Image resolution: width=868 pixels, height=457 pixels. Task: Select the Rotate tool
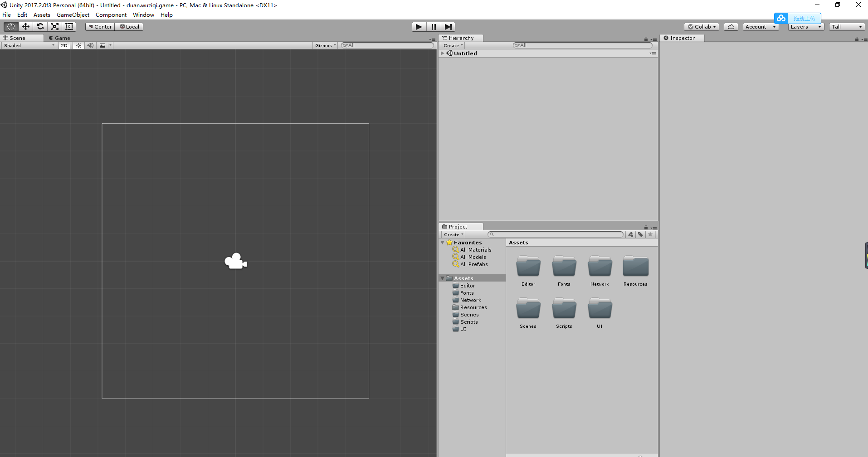click(40, 26)
